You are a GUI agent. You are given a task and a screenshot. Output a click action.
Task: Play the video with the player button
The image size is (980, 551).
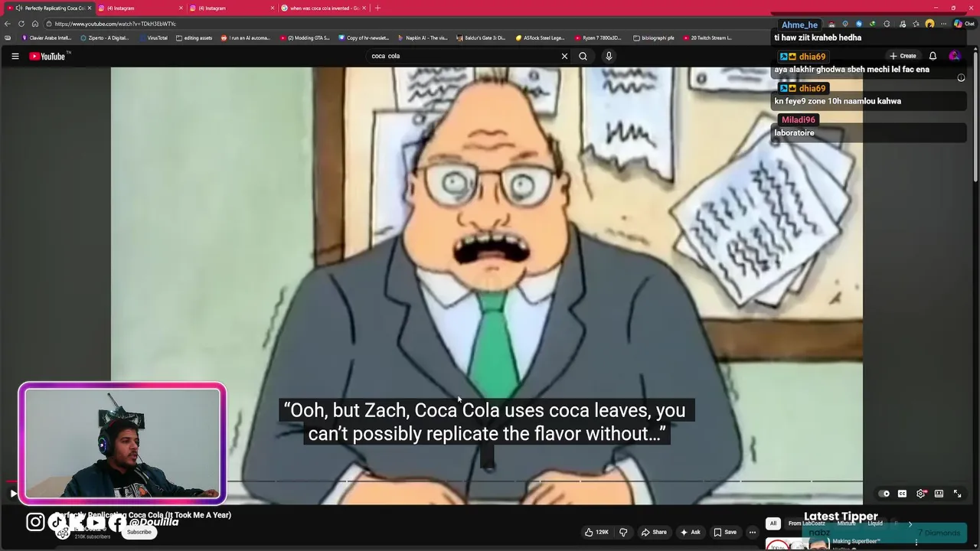(13, 494)
